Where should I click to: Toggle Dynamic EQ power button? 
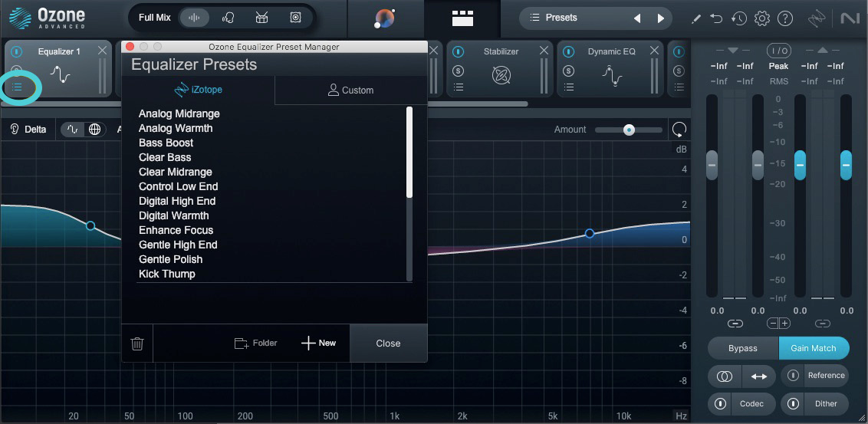coord(568,51)
